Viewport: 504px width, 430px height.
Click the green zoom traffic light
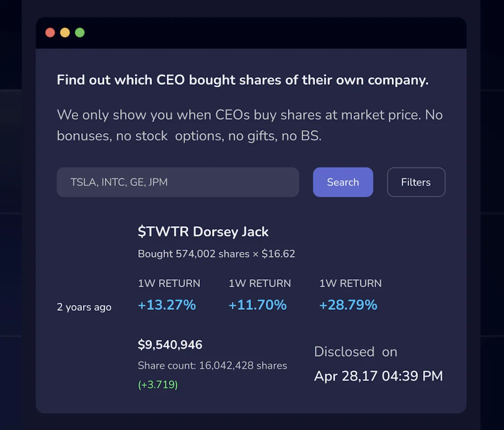(80, 33)
